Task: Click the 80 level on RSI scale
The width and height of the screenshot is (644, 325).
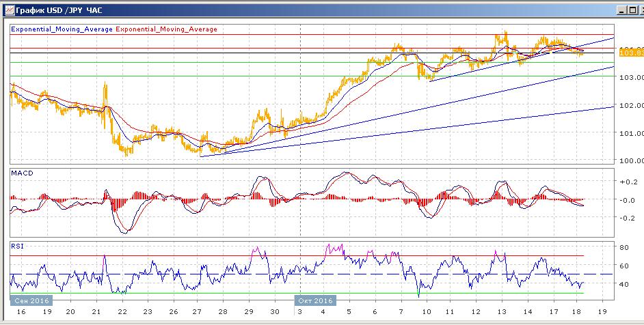Action: [623, 246]
